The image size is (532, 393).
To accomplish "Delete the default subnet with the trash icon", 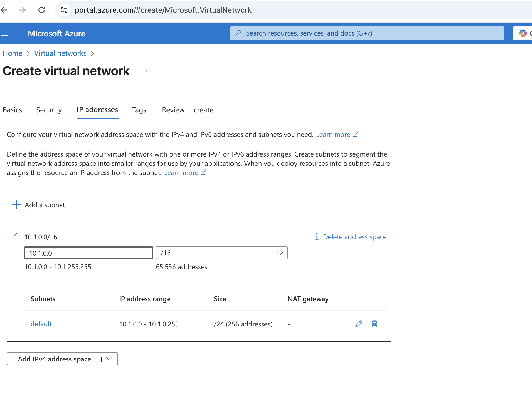I will click(375, 324).
